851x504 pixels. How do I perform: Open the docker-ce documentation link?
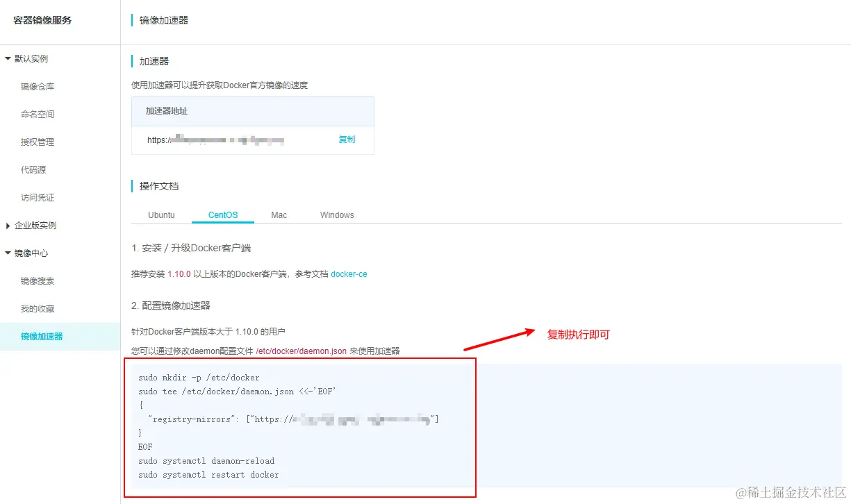(349, 274)
